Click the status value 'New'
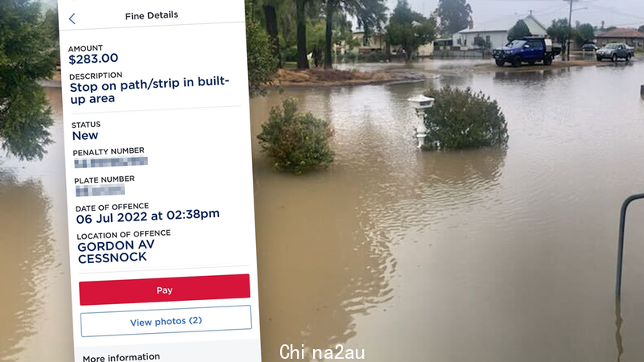644x362 pixels. point(85,135)
